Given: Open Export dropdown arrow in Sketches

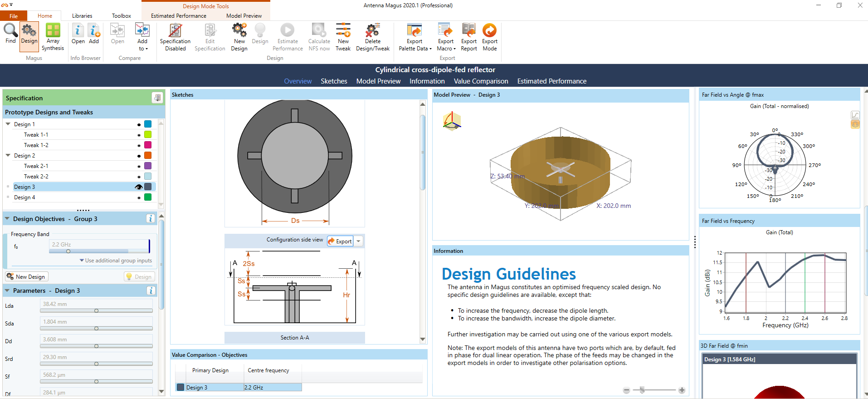Looking at the screenshot, I should point(359,241).
